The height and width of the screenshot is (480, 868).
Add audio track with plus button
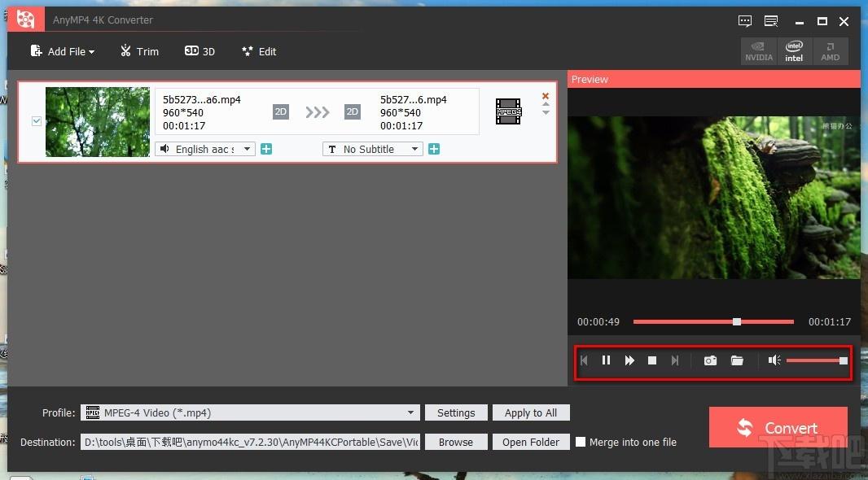point(266,149)
